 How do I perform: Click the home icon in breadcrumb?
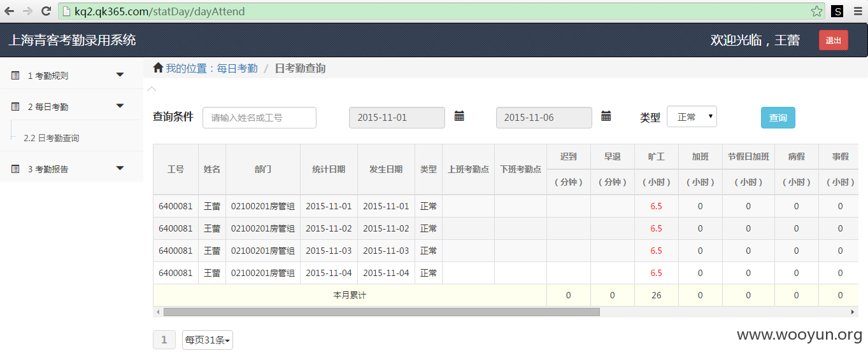[x=158, y=67]
